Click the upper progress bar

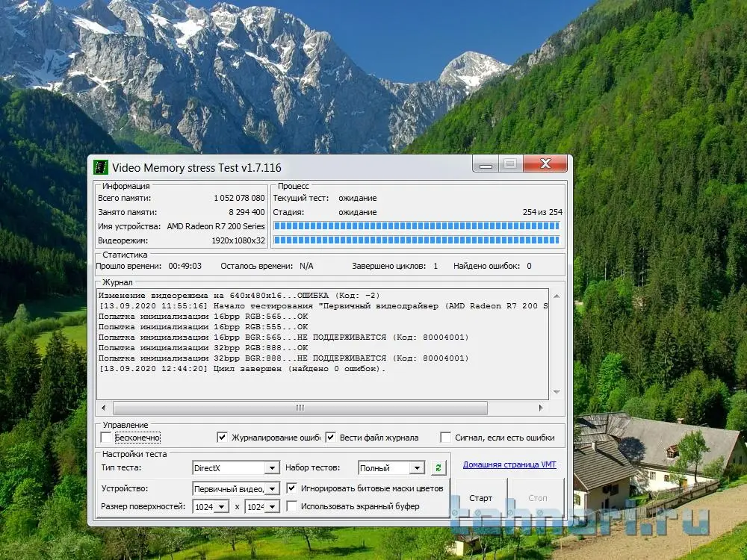click(416, 225)
